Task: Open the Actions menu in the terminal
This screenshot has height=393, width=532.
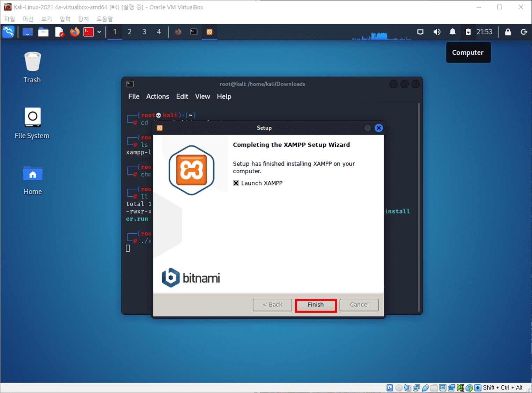Action: [x=157, y=96]
